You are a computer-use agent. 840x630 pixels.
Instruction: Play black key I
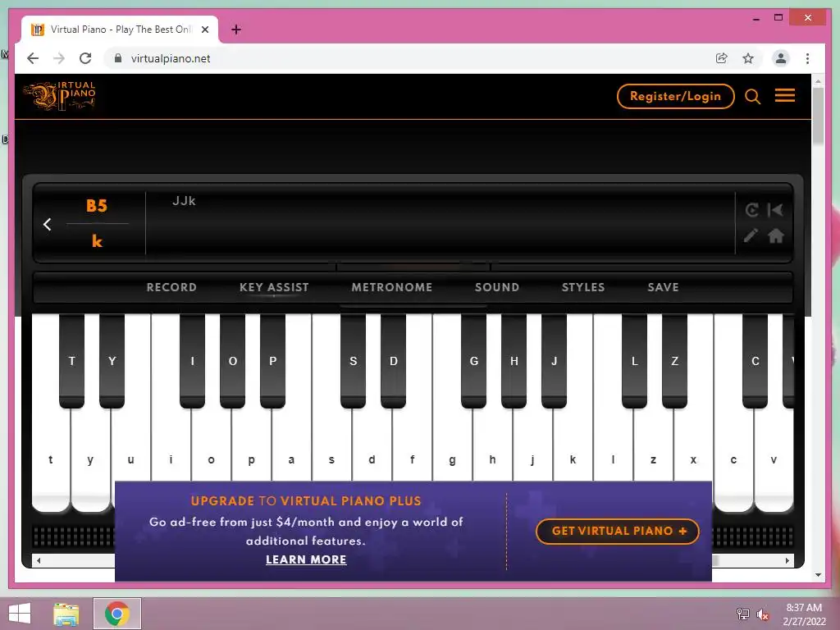(x=192, y=361)
